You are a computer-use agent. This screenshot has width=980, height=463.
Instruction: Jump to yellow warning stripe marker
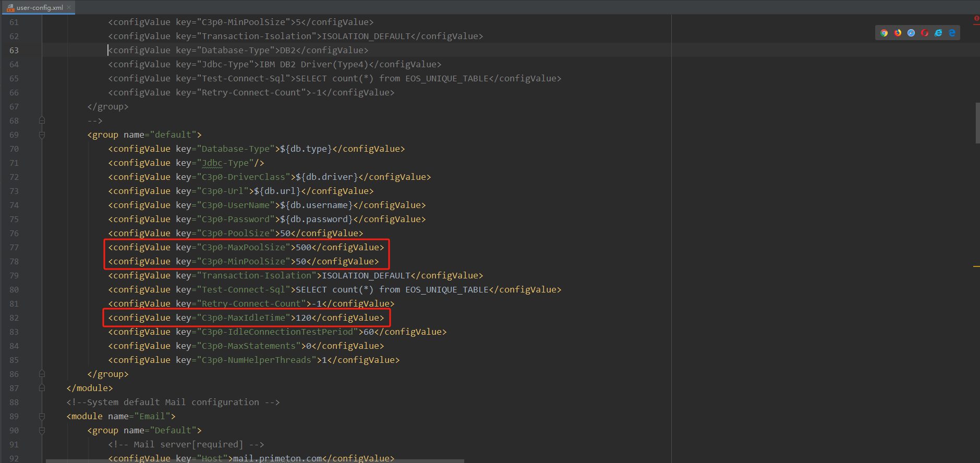tap(976, 266)
